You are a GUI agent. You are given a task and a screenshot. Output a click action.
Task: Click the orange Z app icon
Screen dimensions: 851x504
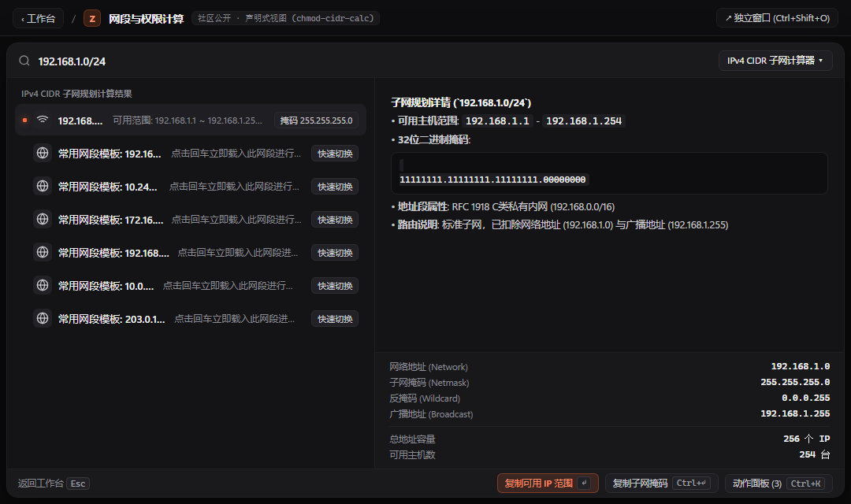click(92, 18)
